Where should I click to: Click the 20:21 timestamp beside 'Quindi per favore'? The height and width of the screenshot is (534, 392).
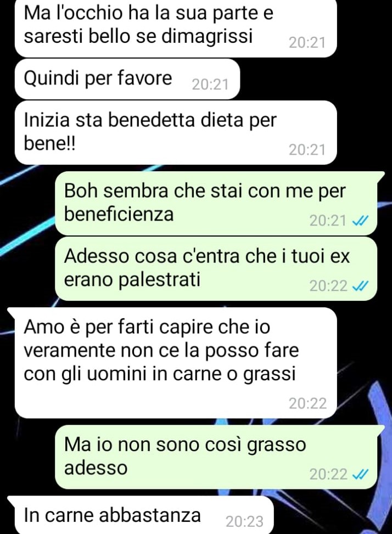pyautogui.click(x=210, y=85)
